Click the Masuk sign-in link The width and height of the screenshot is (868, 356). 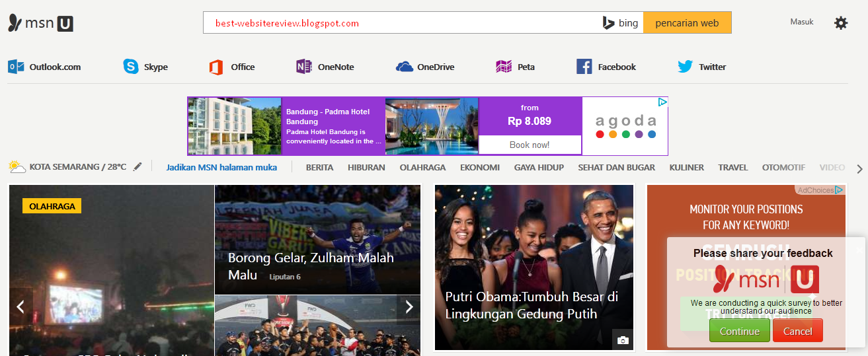click(802, 22)
